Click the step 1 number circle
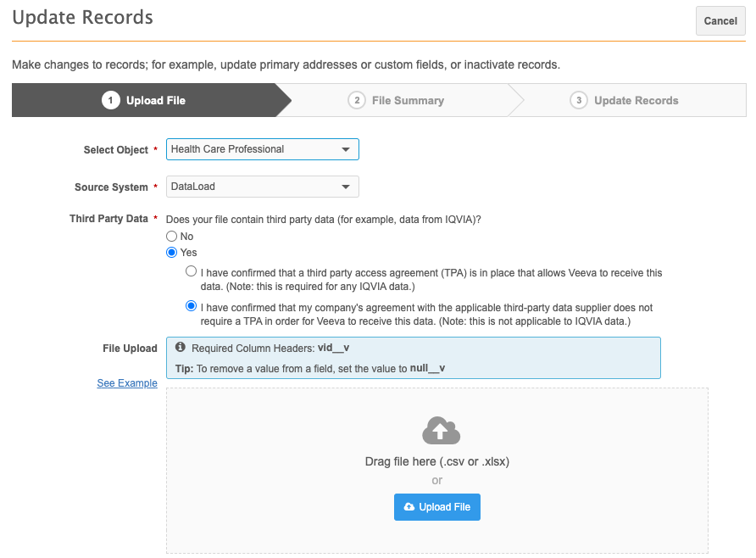The height and width of the screenshot is (558, 756). pos(110,100)
